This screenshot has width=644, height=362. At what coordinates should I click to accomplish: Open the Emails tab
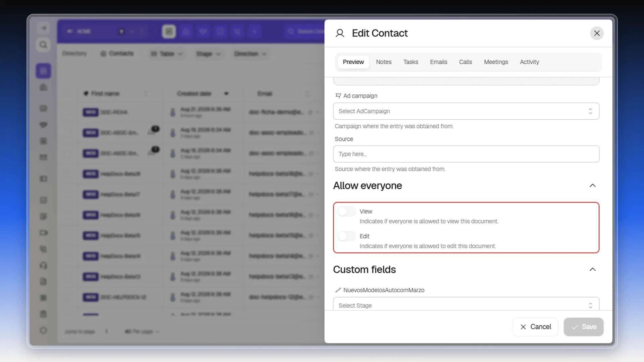point(438,62)
